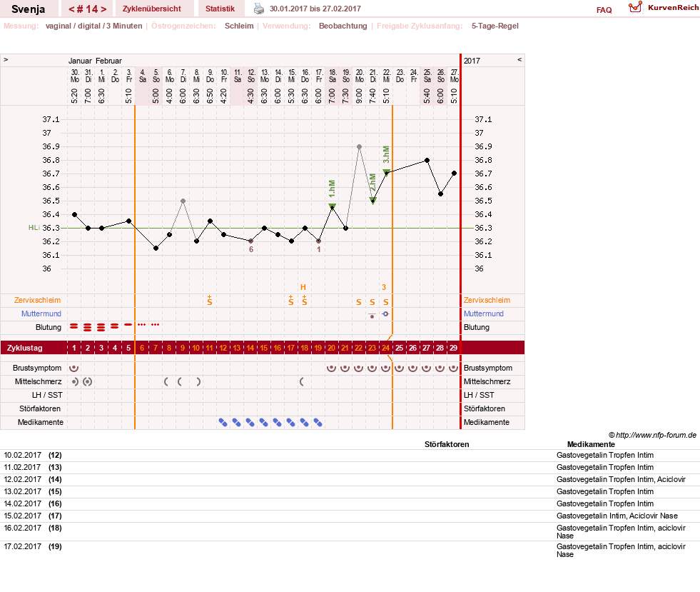Click the cycle day 25 cell
Viewport: 700px width, 592px height.
pyautogui.click(x=400, y=348)
